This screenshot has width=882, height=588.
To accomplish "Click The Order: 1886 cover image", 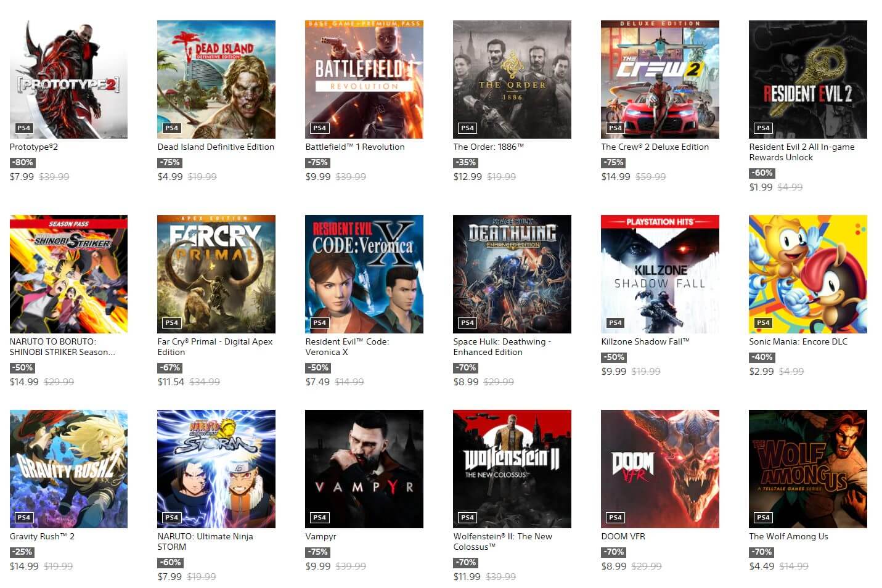I will (512, 80).
